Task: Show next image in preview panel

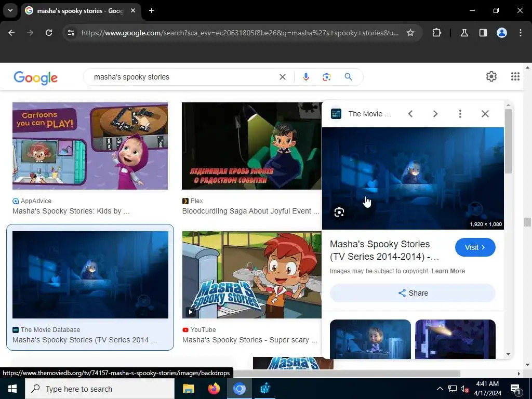Action: click(435, 114)
